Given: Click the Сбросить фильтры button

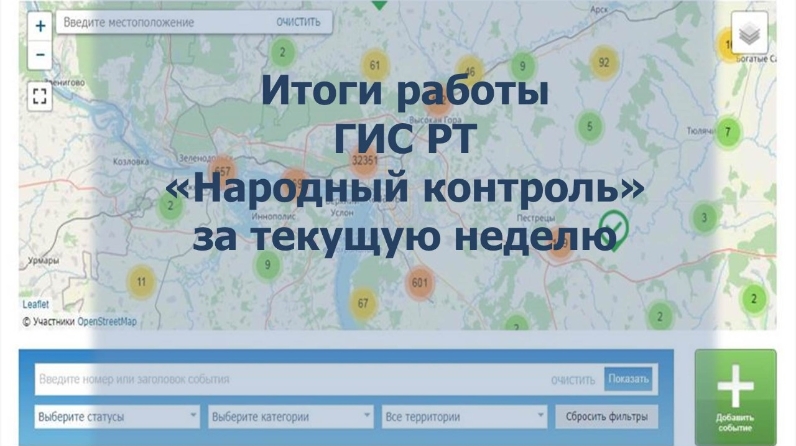Looking at the screenshot, I should click(x=606, y=417).
